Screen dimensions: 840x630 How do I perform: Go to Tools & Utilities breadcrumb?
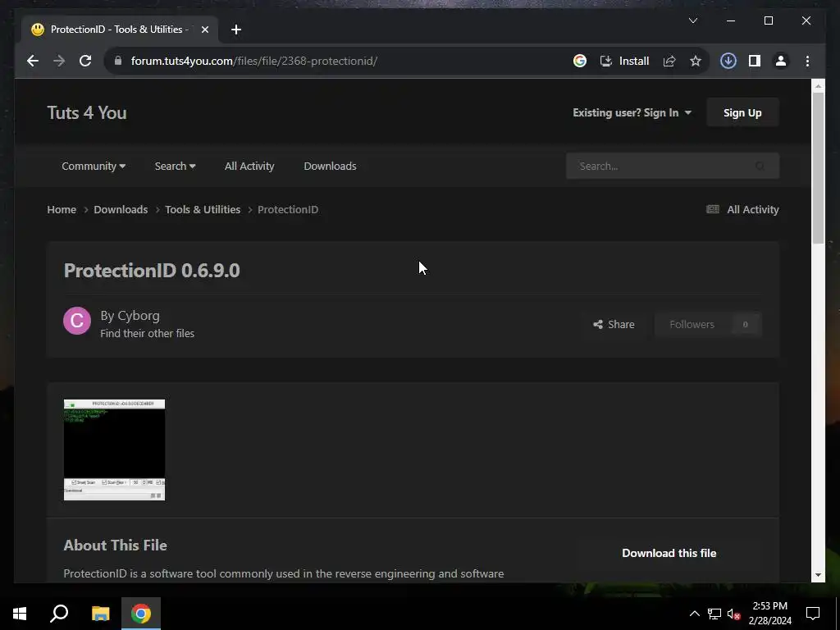pos(203,209)
